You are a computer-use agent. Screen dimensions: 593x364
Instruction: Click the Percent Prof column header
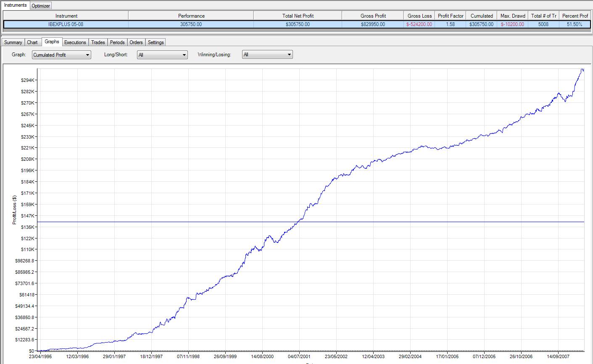pos(575,16)
